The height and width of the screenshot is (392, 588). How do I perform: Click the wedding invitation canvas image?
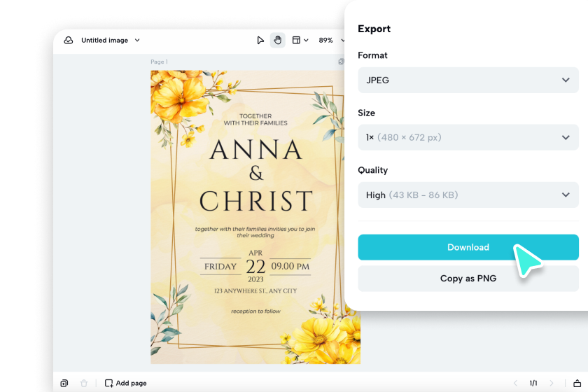[255, 217]
